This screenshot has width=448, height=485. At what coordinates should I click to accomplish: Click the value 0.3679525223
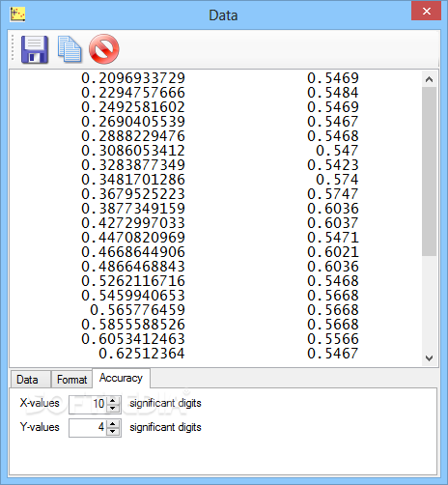coord(133,194)
